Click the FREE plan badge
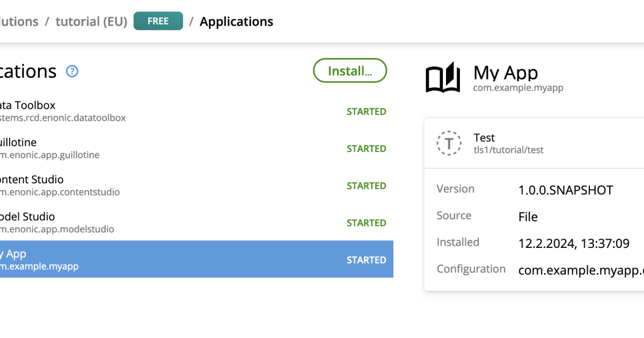 (x=158, y=21)
